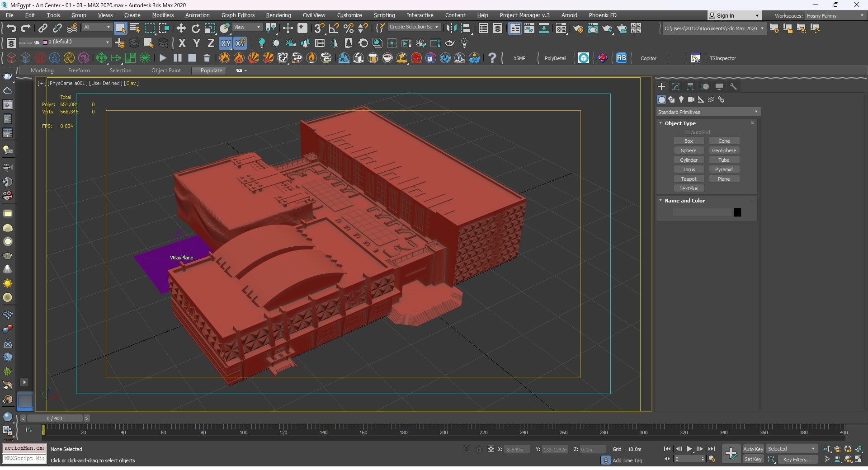The height and width of the screenshot is (470, 868).
Task: Toggle Auto Key animation mode
Action: coord(753,449)
